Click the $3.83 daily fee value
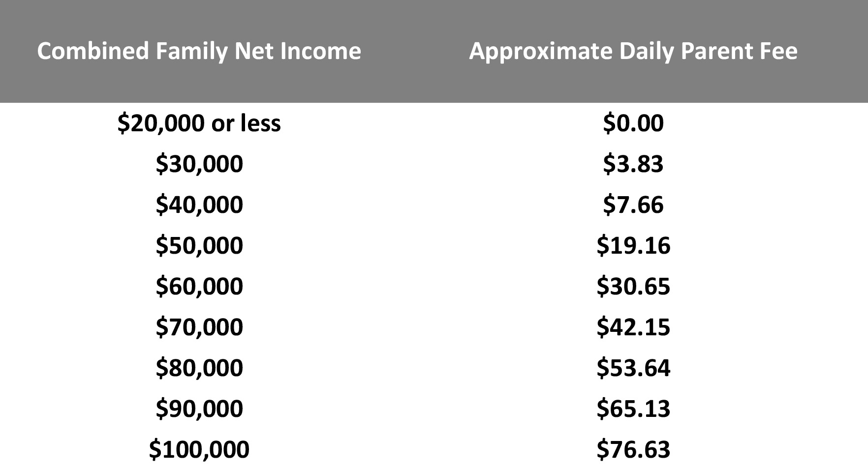This screenshot has width=868, height=470. pyautogui.click(x=633, y=164)
